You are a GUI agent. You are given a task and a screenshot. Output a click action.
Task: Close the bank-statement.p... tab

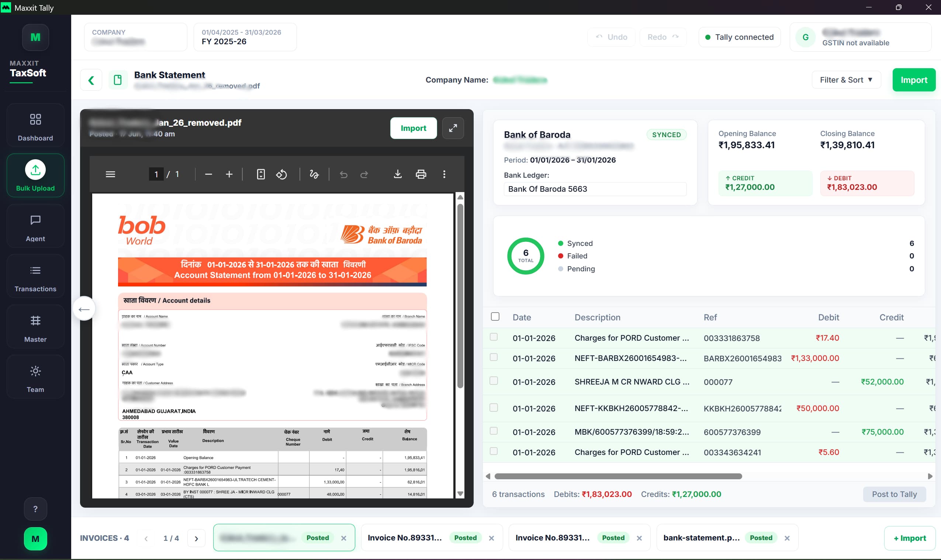click(787, 538)
